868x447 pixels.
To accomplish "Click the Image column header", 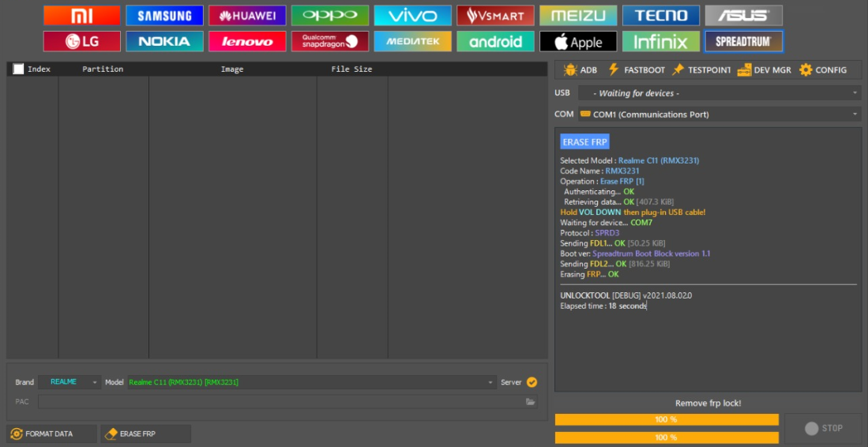I will [232, 69].
